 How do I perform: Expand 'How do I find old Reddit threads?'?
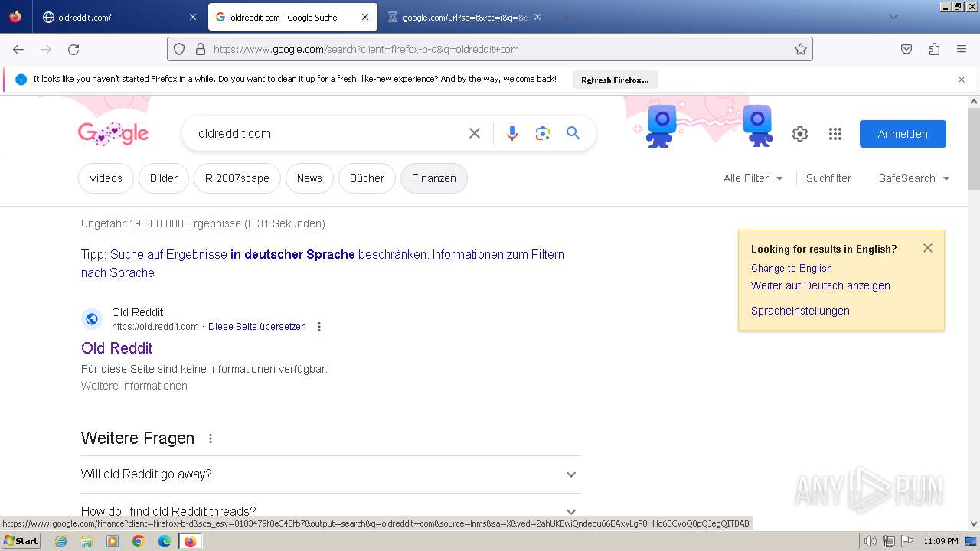(330, 510)
